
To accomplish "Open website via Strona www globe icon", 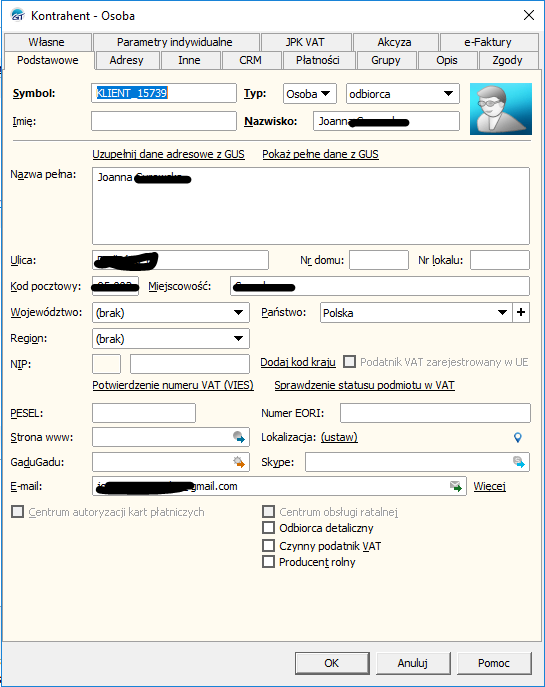I will [x=239, y=437].
